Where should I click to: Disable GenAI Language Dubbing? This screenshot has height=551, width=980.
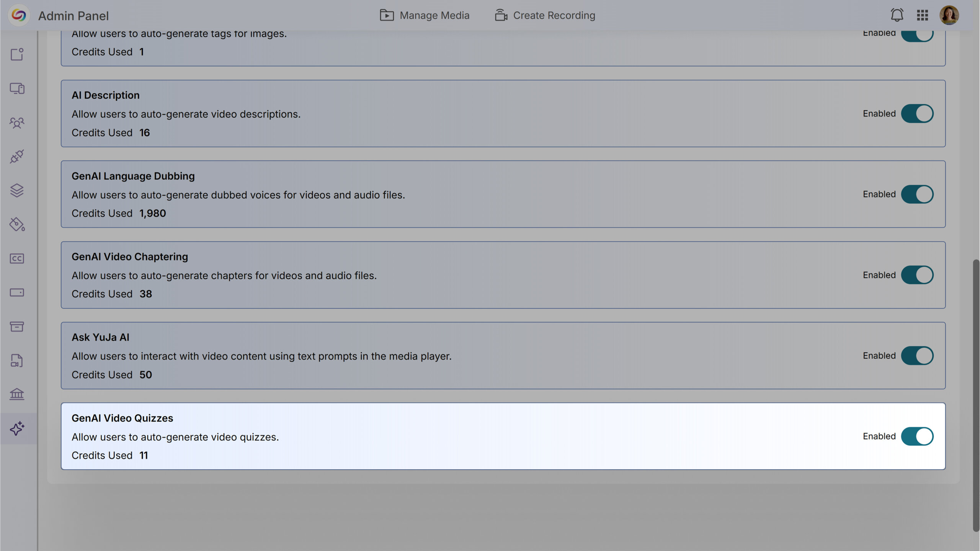[917, 194]
